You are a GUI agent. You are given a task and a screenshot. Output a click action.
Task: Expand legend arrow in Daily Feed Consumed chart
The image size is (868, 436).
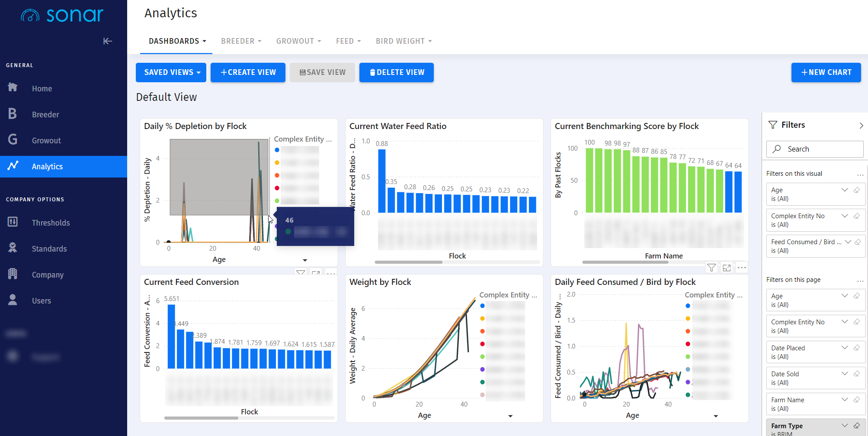point(716,416)
